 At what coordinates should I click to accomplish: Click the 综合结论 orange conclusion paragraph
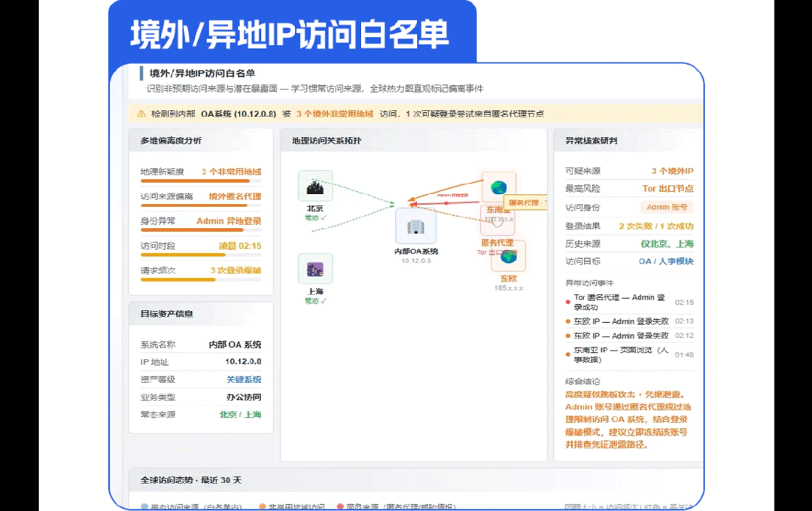pos(628,419)
